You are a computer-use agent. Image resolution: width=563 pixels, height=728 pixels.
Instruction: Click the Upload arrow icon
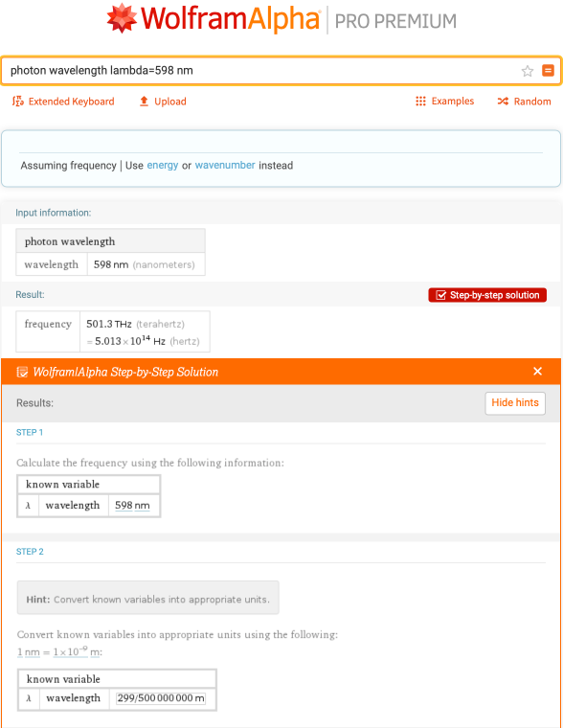pyautogui.click(x=144, y=102)
